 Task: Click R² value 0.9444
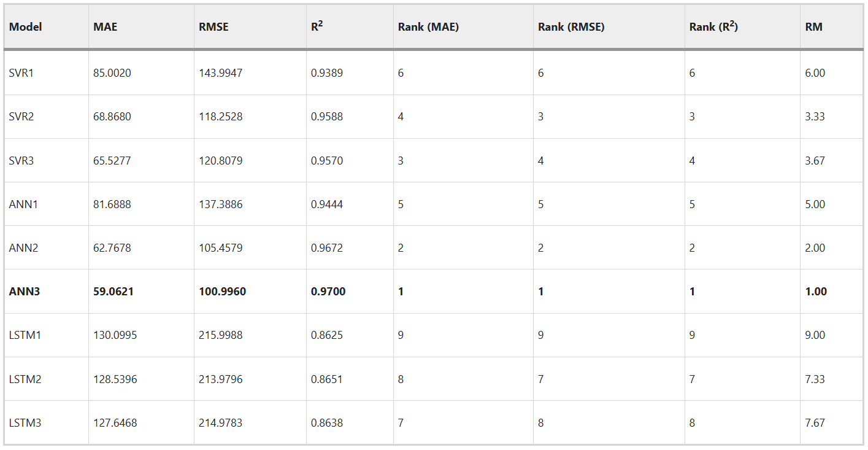click(x=327, y=204)
